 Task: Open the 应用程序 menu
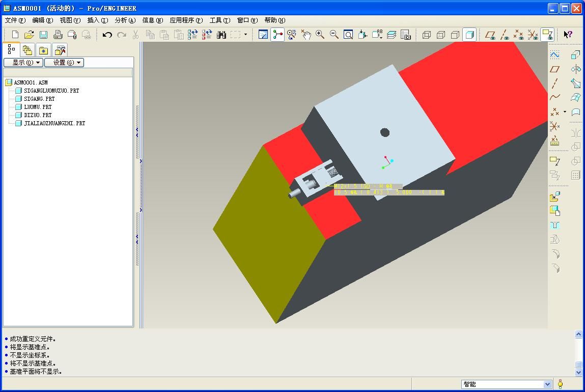[x=186, y=20]
